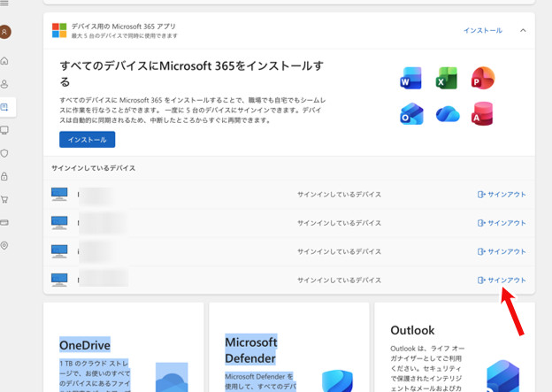The height and width of the screenshot is (392, 552).
Task: Click the Excel app icon
Action: [447, 78]
